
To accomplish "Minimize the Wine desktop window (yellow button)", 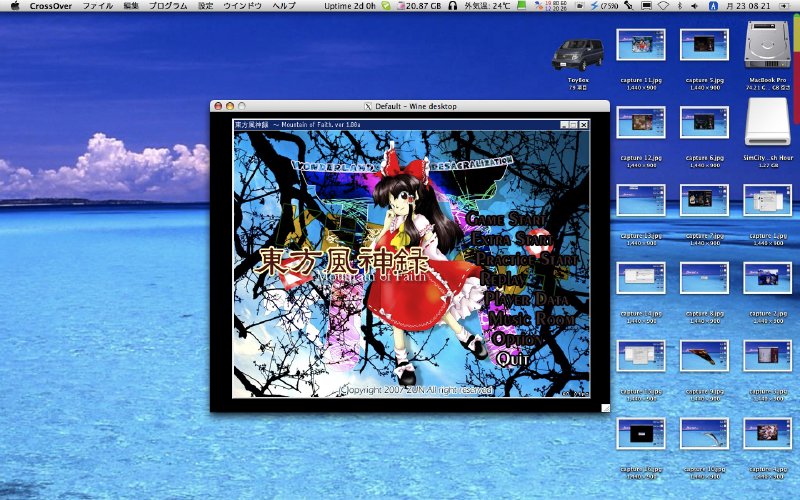I will [x=230, y=106].
